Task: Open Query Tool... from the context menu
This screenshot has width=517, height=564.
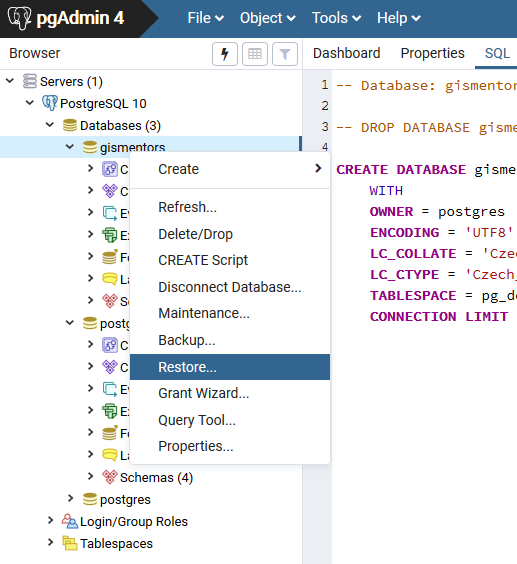Action: click(230, 420)
